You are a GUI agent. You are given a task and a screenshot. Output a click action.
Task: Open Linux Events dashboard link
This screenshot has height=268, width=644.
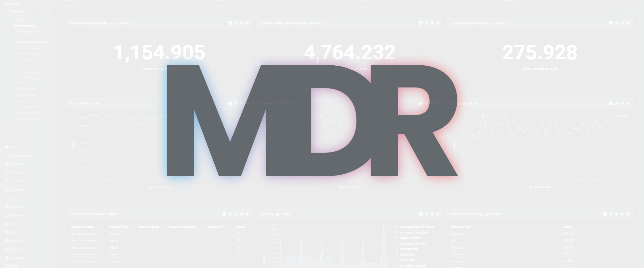(26, 95)
